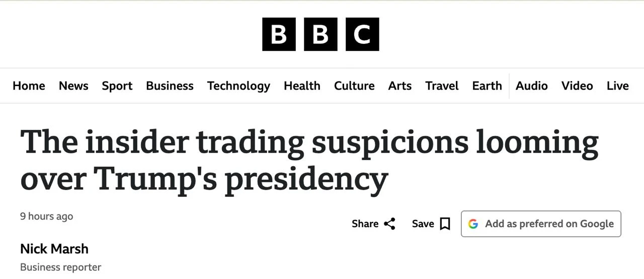This screenshot has width=644, height=279.
Task: Open the Technology section
Action: 238,86
